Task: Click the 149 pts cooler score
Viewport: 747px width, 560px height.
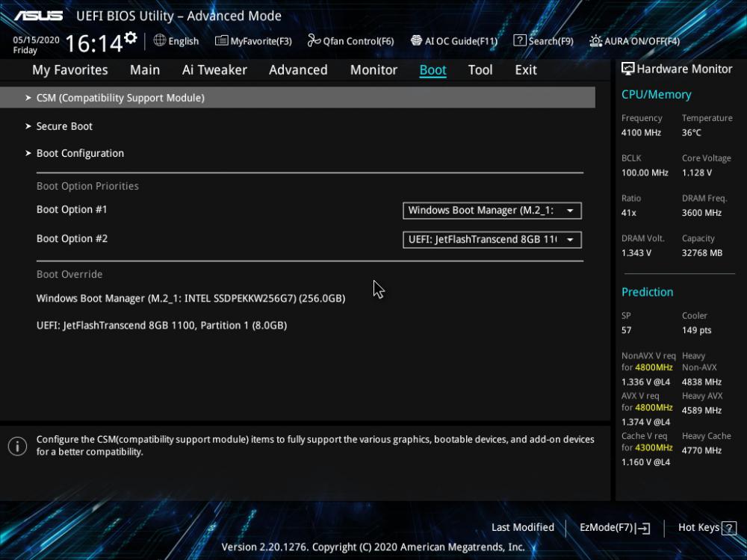Action: pos(696,331)
